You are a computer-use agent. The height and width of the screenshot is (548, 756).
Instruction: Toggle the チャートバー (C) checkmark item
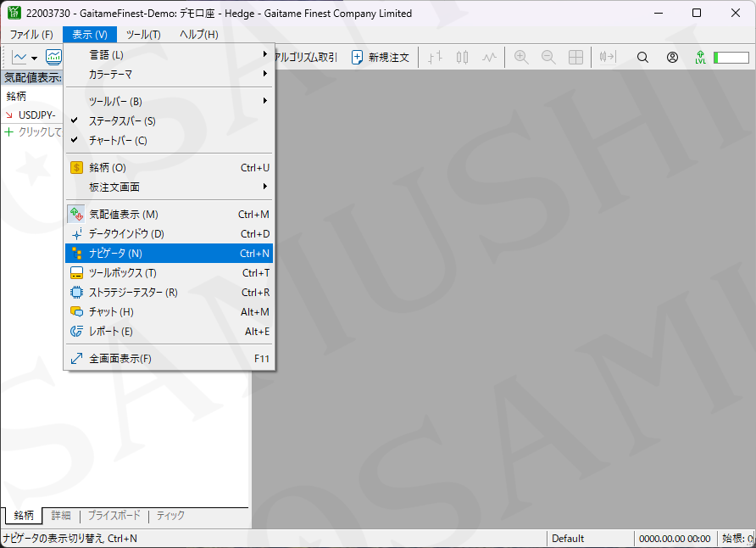118,141
